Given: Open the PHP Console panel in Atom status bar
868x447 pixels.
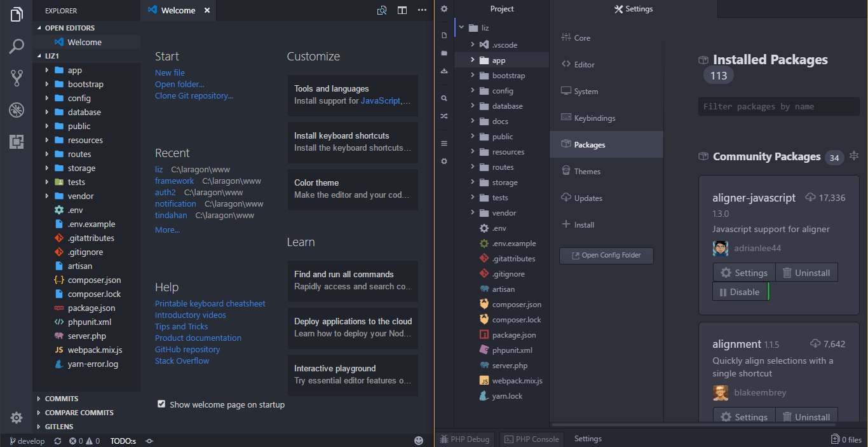Looking at the screenshot, I should (532, 439).
